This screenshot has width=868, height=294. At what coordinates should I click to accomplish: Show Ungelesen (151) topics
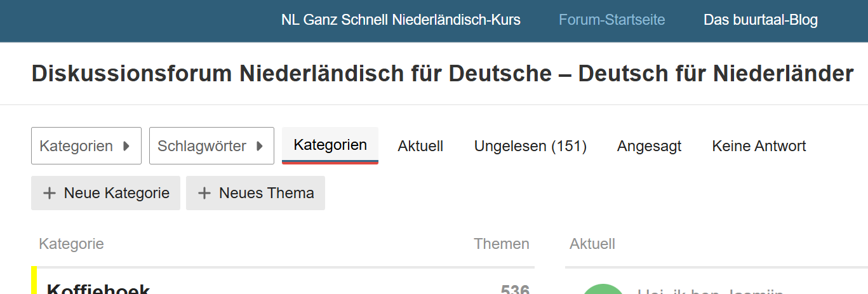[530, 146]
